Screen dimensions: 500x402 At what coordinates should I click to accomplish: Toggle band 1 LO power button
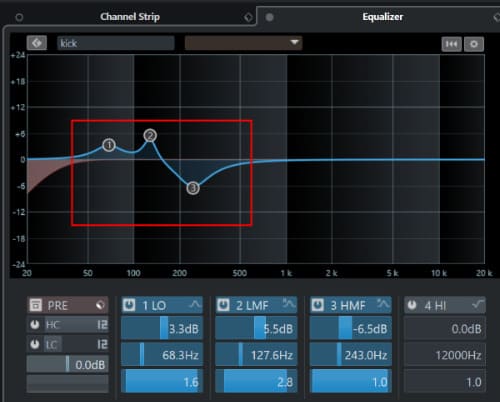[x=129, y=305]
